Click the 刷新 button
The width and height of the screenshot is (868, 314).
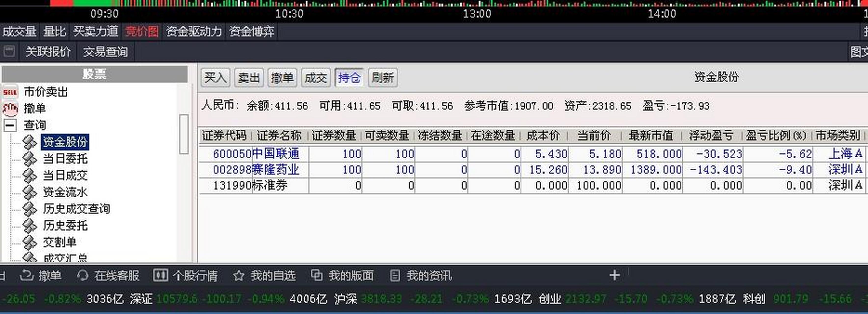tap(382, 78)
